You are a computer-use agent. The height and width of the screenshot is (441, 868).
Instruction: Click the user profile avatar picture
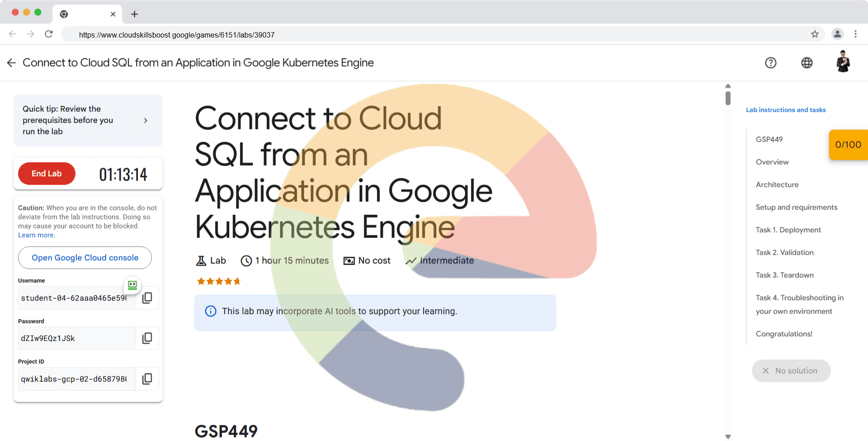(843, 62)
